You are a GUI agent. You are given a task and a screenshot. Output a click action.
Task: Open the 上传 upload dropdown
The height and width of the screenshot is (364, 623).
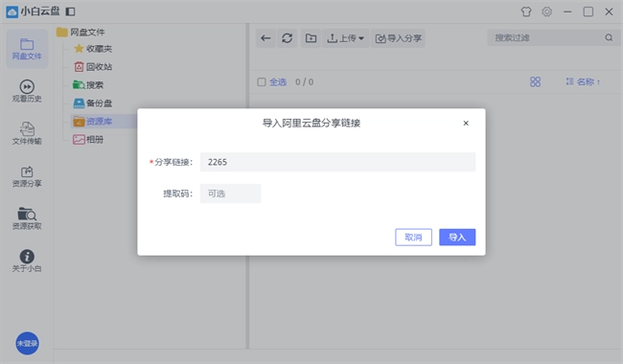click(x=345, y=38)
